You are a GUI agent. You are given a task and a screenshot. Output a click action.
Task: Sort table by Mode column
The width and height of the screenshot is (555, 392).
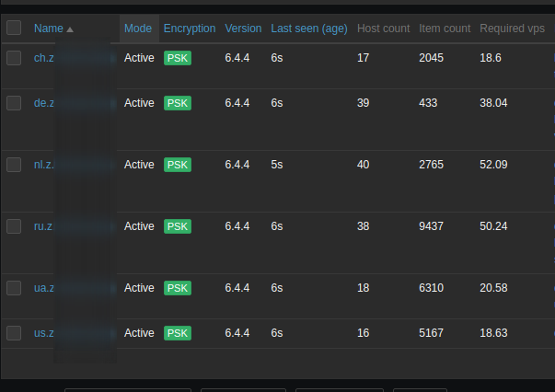138,29
